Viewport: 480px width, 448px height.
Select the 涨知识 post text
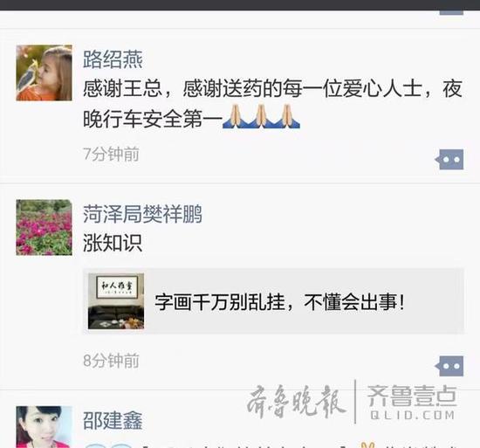click(x=113, y=243)
